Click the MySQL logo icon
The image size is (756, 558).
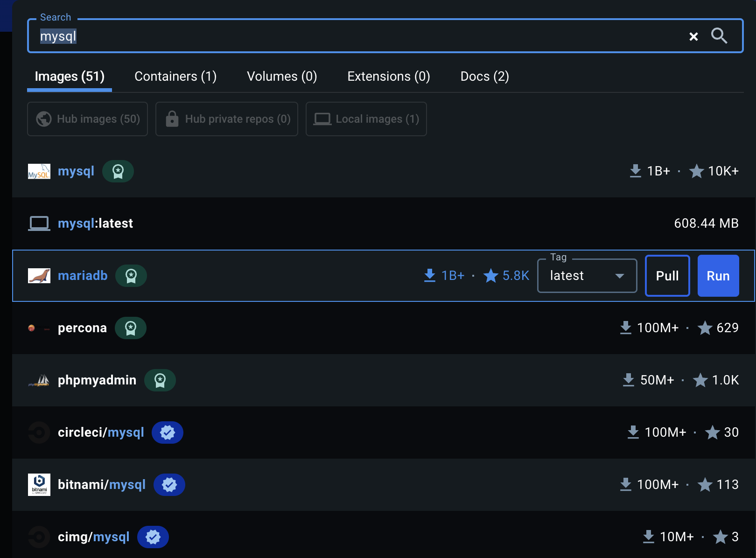[39, 171]
